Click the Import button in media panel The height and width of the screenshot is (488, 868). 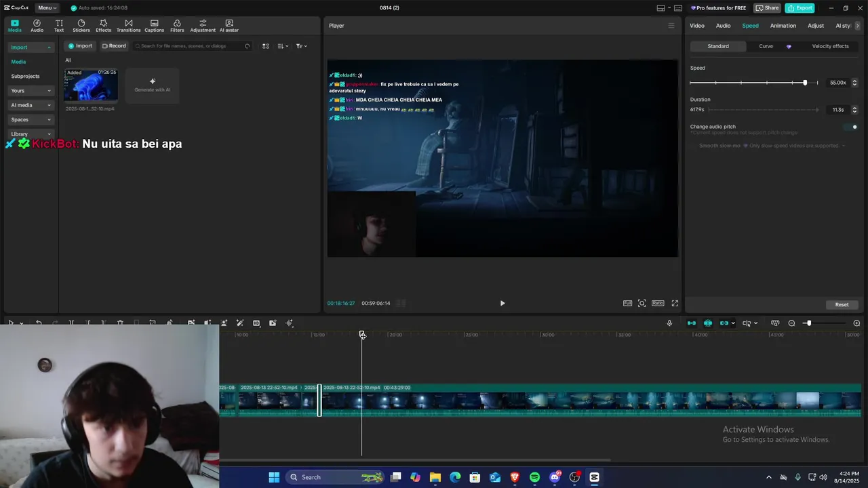click(x=80, y=46)
